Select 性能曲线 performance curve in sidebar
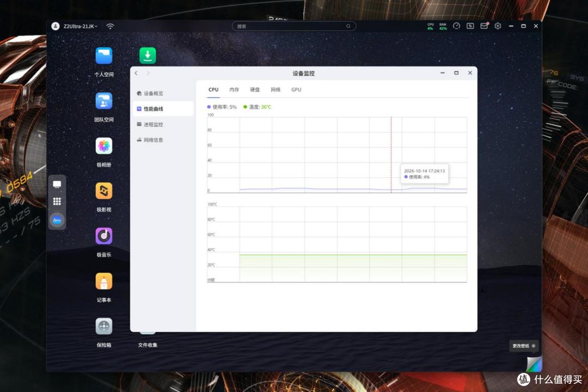 click(x=163, y=109)
